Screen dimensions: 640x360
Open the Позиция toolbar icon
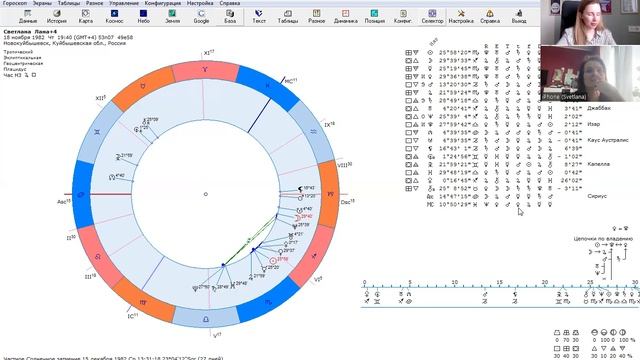coord(374,16)
